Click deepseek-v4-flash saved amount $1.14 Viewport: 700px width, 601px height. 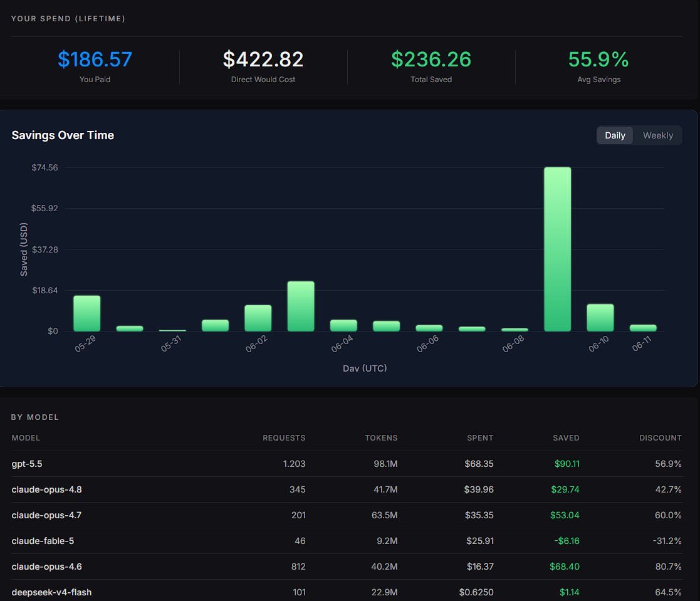click(569, 592)
